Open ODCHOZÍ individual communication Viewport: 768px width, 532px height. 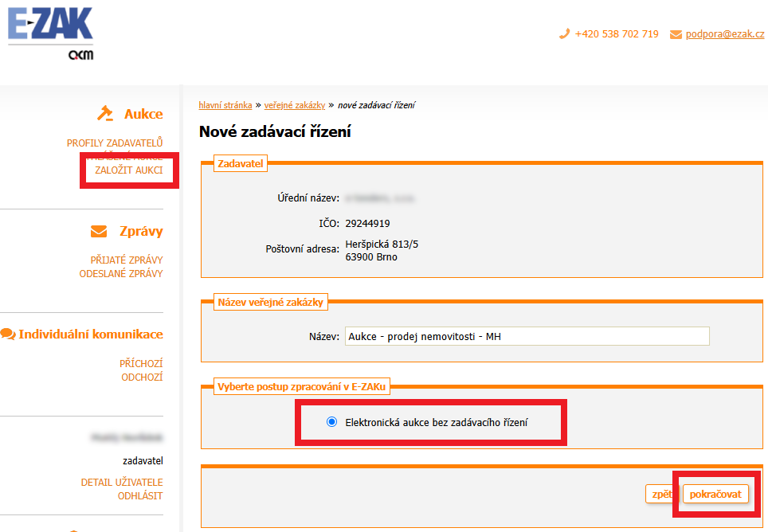tap(142, 377)
